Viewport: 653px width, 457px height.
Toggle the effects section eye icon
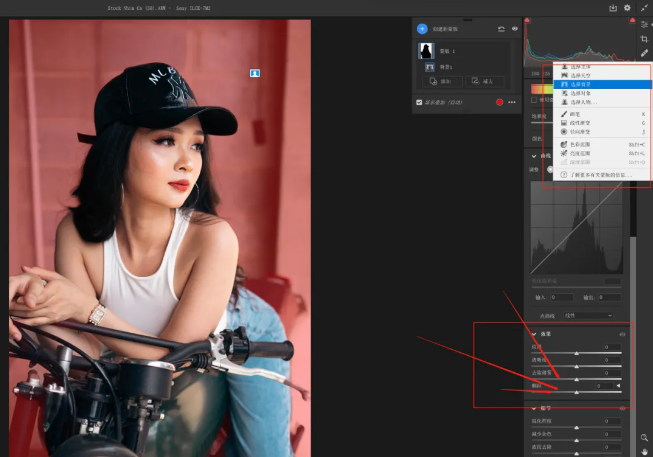click(624, 334)
